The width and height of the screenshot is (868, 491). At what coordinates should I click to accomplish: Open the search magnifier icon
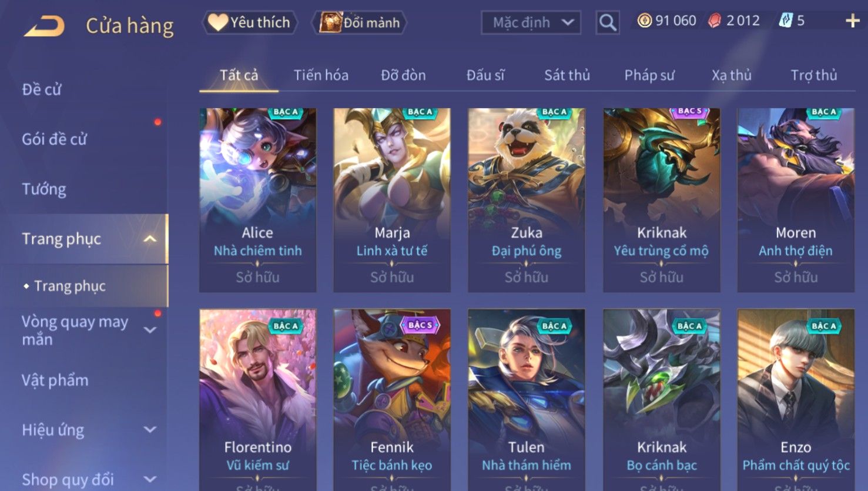click(x=608, y=23)
